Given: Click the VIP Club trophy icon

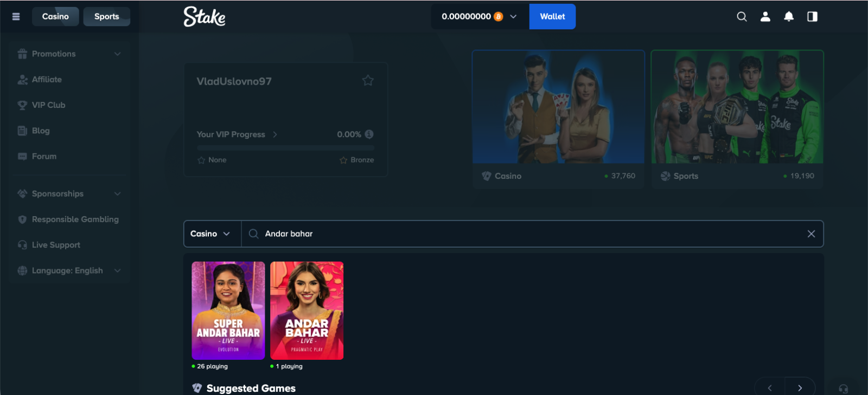Looking at the screenshot, I should tap(22, 105).
